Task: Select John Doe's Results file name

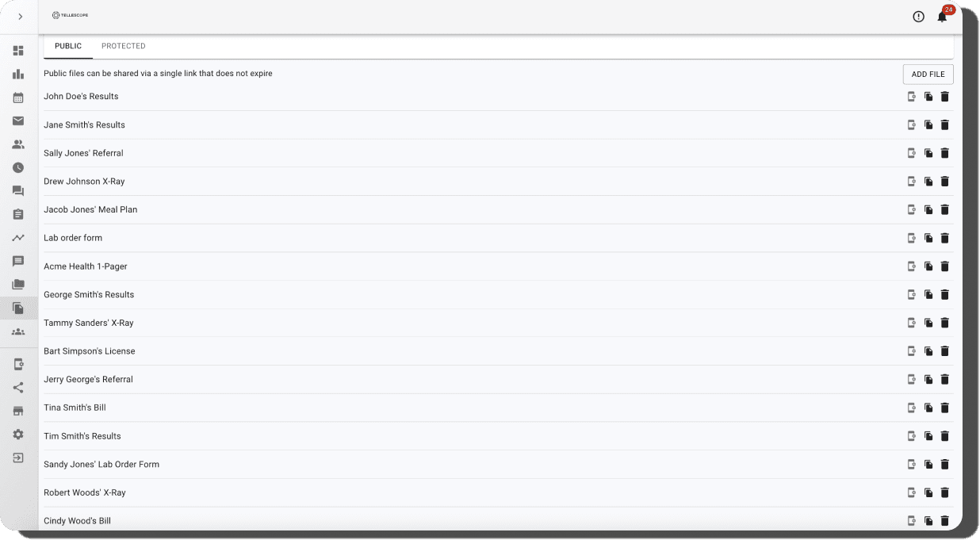Action: [81, 97]
